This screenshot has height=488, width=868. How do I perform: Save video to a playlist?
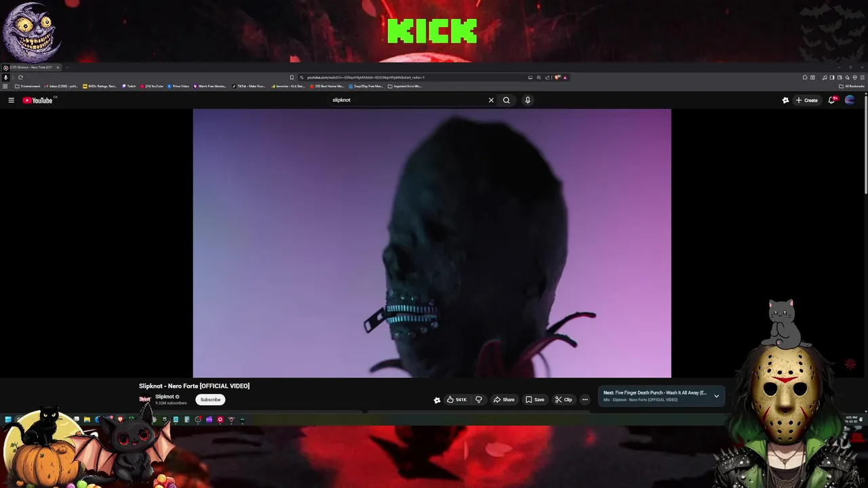tap(535, 400)
